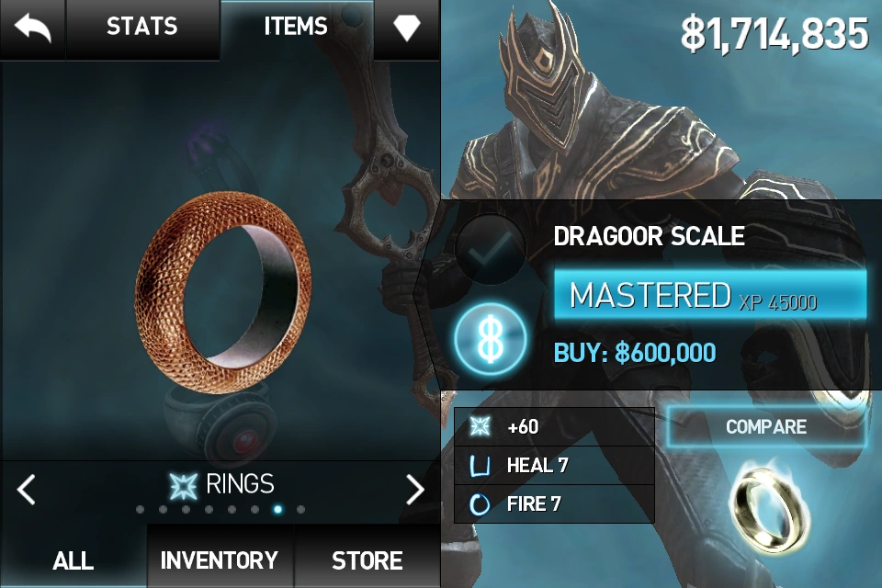The image size is (882, 588).
Task: Click BUY: $600,000 price text
Action: pos(635,354)
